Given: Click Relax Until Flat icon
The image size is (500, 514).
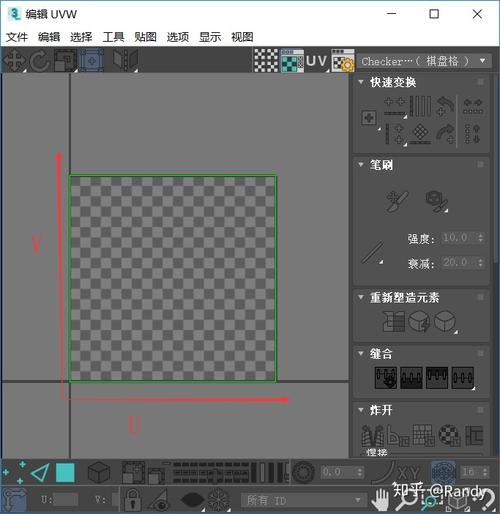Looking at the screenshot, I should (x=419, y=322).
